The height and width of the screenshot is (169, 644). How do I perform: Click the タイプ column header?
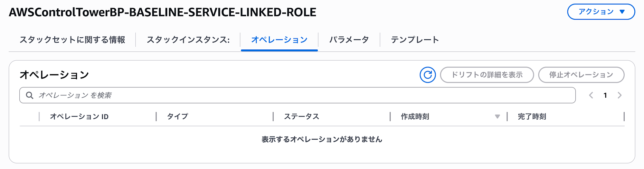pos(177,117)
